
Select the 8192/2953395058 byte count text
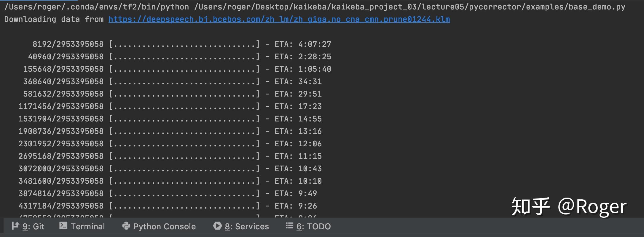pyautogui.click(x=68, y=44)
